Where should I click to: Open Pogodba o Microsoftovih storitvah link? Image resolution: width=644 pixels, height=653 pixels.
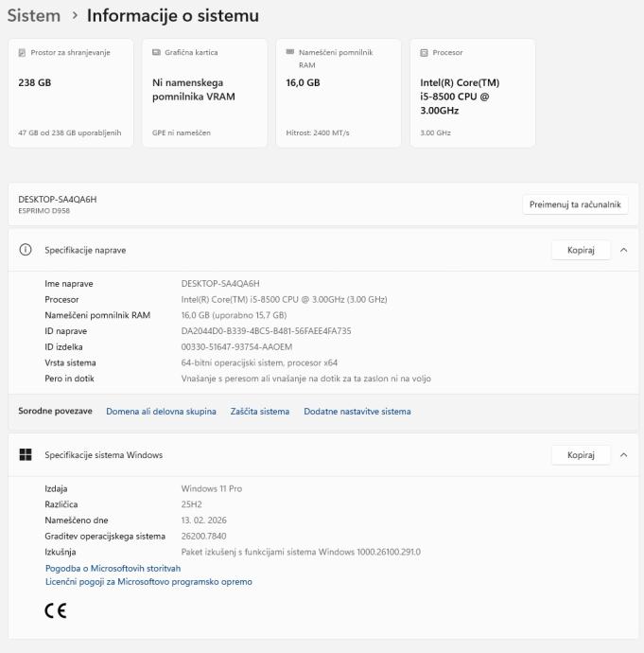click(x=113, y=569)
